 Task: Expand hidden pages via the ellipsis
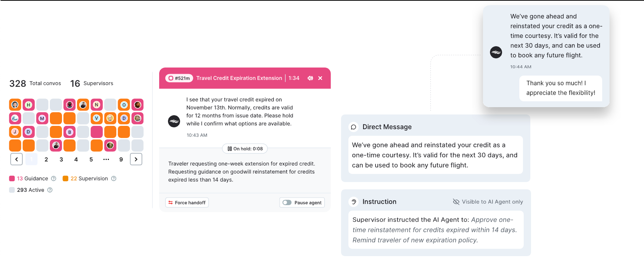coord(106,159)
